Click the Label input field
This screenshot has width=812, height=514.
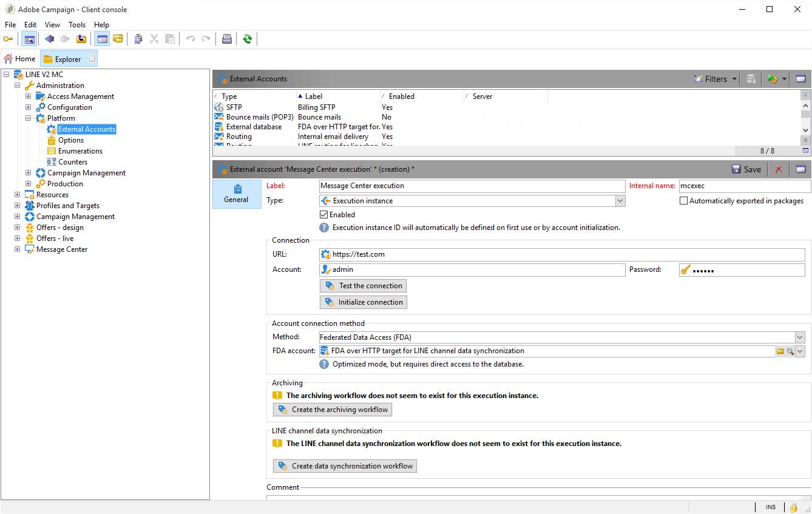[x=472, y=186]
